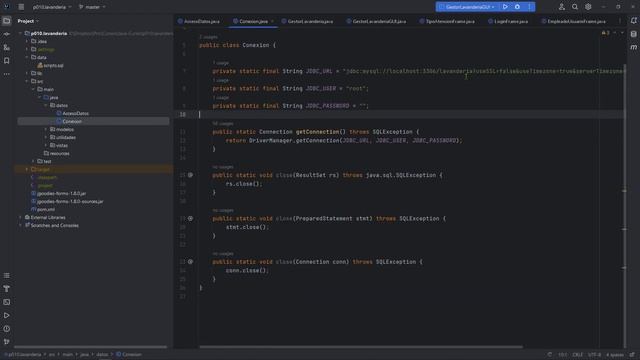Open the Maven tool window

click(633, 47)
